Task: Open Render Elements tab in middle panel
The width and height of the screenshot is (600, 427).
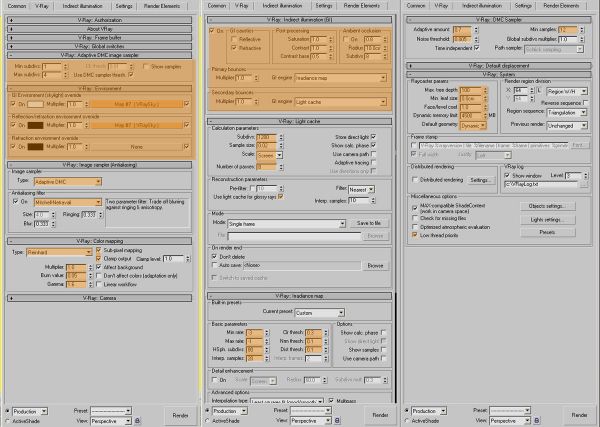Action: [362, 6]
